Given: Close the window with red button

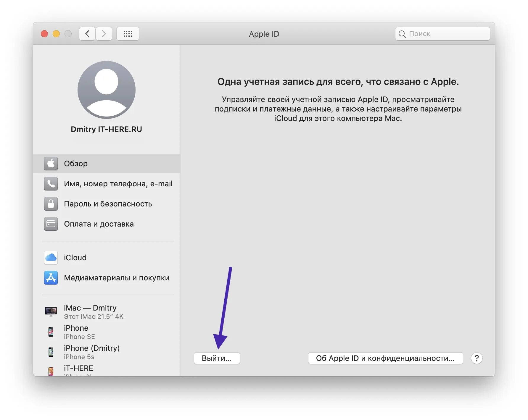Looking at the screenshot, I should click(44, 34).
